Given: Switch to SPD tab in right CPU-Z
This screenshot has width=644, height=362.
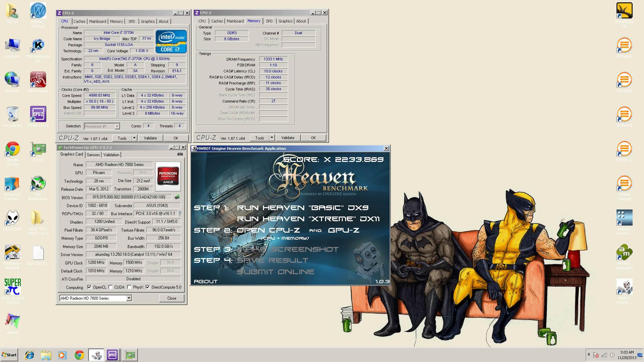Looking at the screenshot, I should (x=269, y=21).
